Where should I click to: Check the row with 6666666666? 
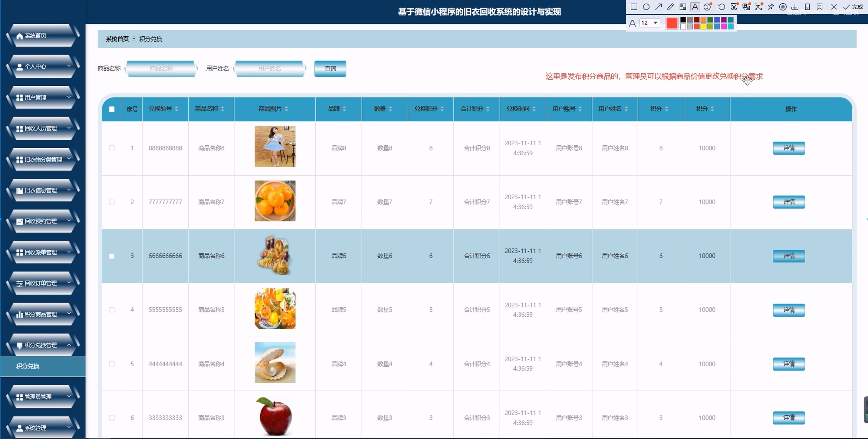[x=112, y=256]
